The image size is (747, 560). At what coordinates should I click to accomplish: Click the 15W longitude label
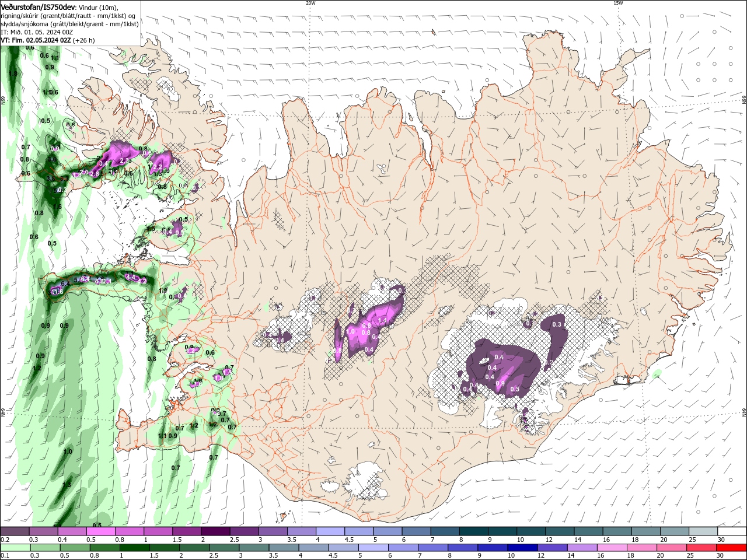pos(618,3)
